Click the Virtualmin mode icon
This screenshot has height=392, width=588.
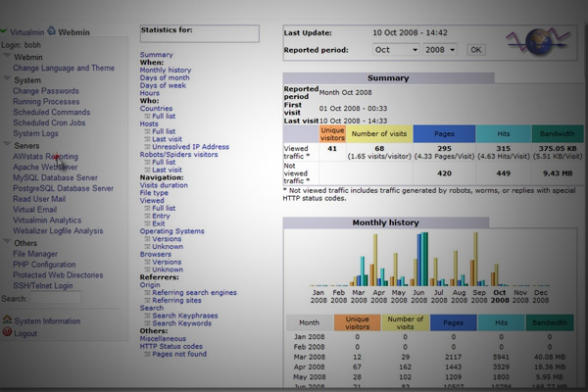tap(5, 31)
